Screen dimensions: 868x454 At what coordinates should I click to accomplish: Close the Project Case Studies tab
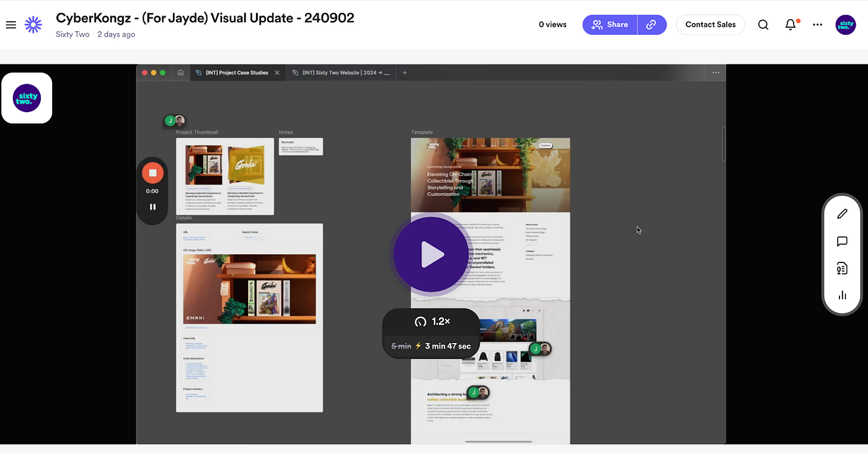coord(277,73)
